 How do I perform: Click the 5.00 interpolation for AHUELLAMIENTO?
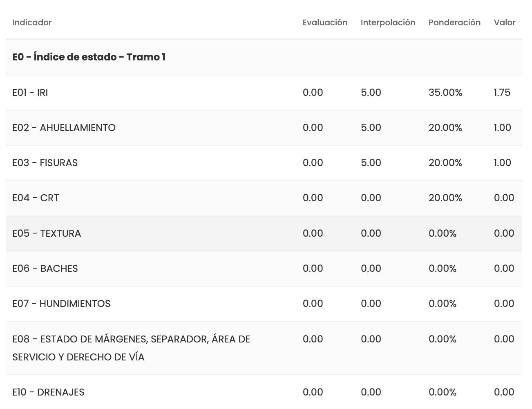[x=371, y=128]
